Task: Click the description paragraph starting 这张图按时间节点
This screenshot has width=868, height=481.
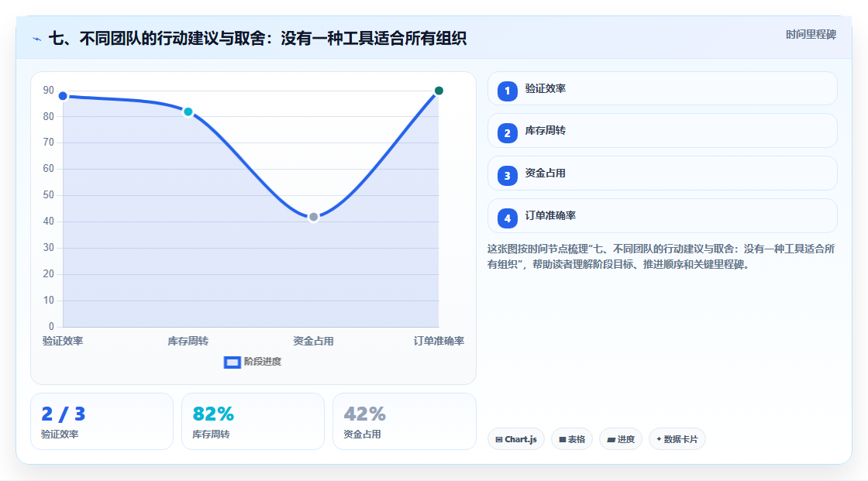Action: click(661, 256)
